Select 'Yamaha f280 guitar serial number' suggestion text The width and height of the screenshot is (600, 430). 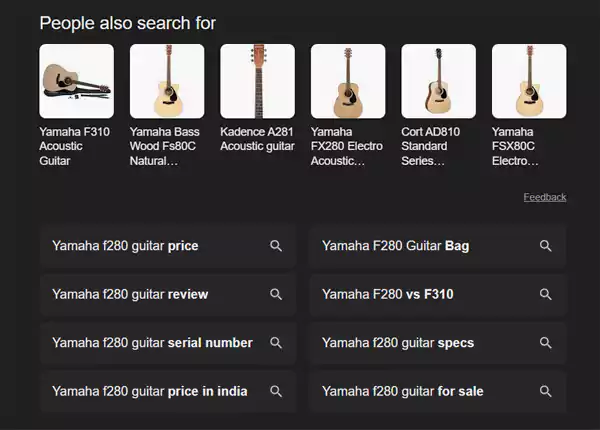[x=152, y=343]
